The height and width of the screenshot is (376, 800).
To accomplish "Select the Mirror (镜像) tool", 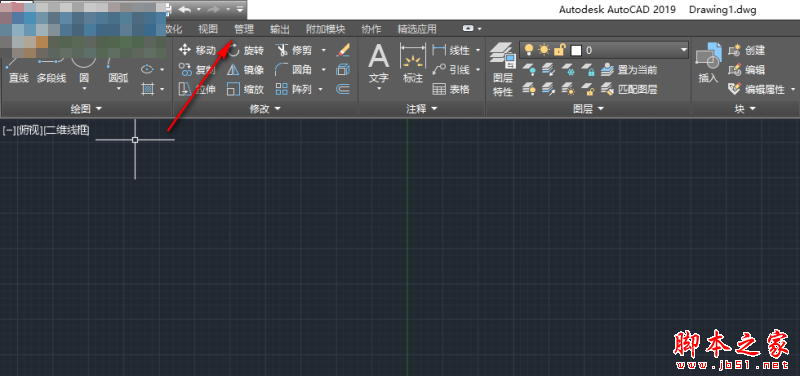I will point(245,70).
